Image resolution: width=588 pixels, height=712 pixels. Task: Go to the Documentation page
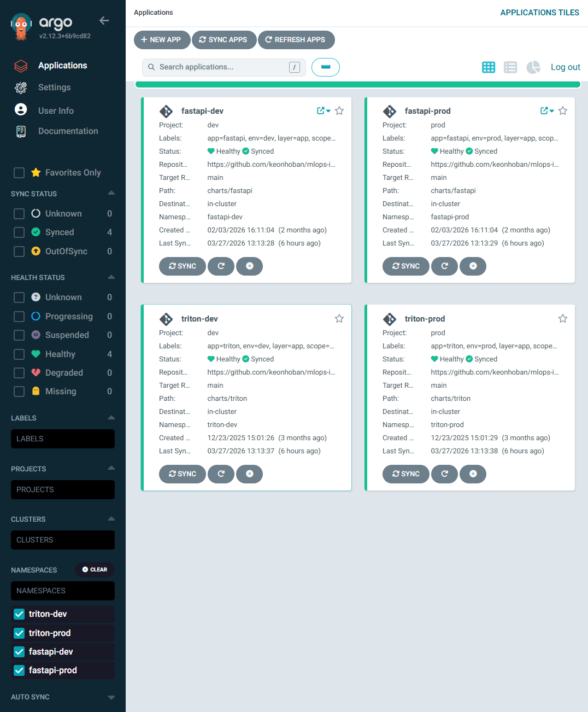[x=68, y=131]
